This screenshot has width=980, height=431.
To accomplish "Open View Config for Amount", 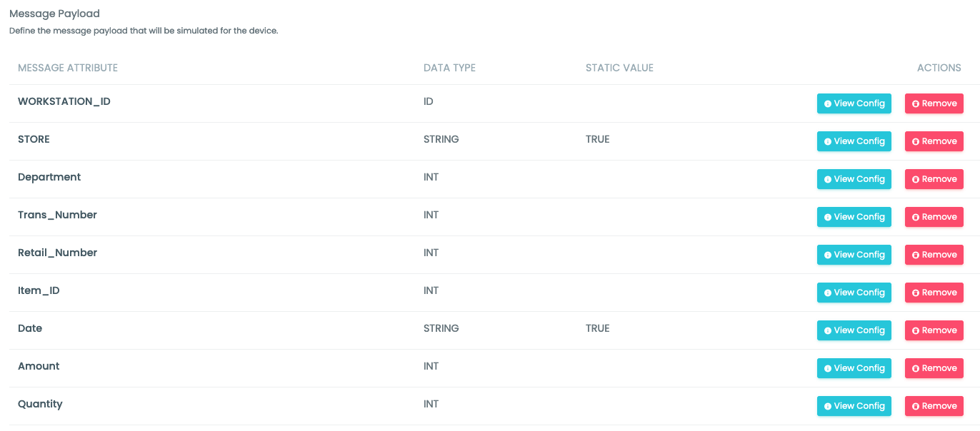I will (x=854, y=368).
